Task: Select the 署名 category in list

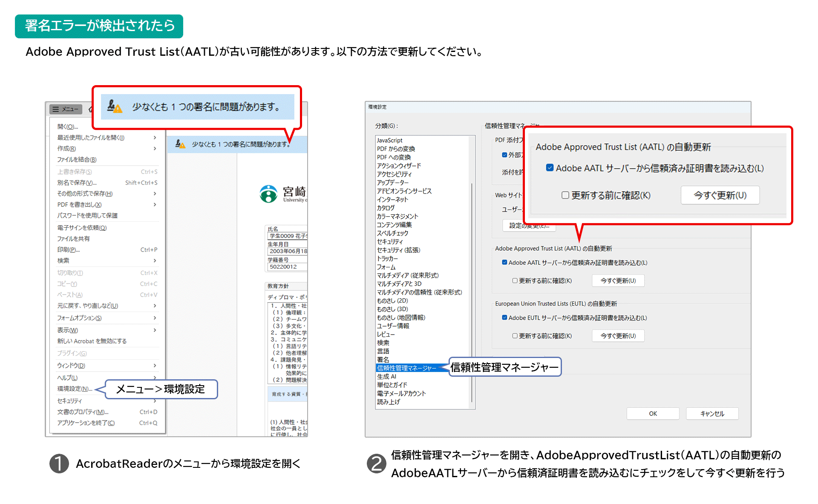Action: tap(383, 360)
